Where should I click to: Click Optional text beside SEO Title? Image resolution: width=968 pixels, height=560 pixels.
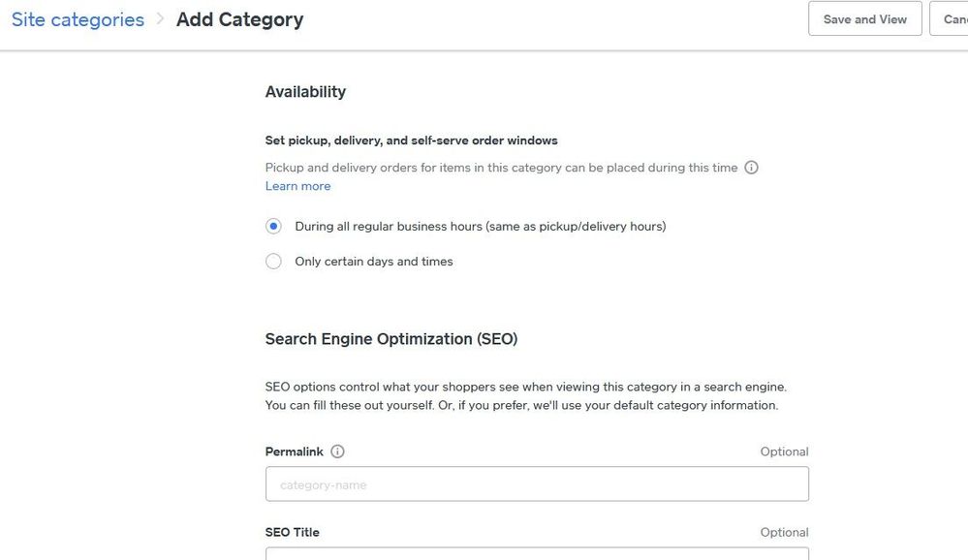784,532
